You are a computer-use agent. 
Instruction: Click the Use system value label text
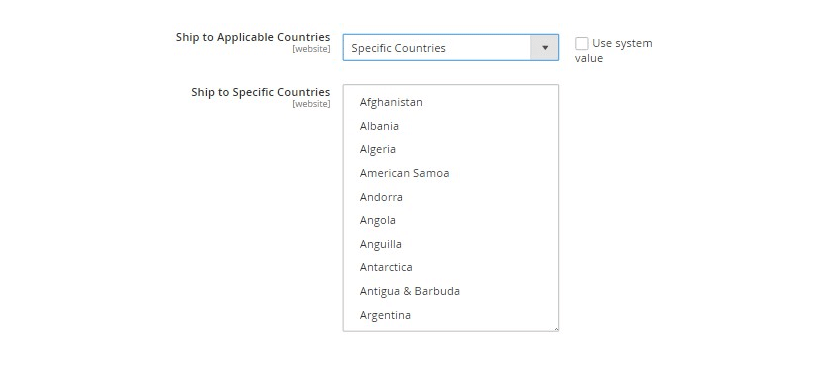click(614, 51)
